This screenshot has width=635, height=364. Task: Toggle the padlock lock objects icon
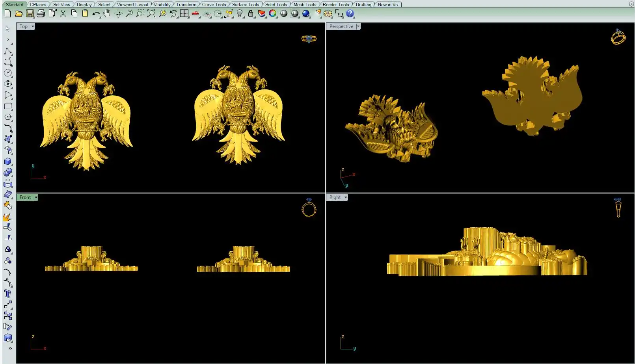(250, 14)
